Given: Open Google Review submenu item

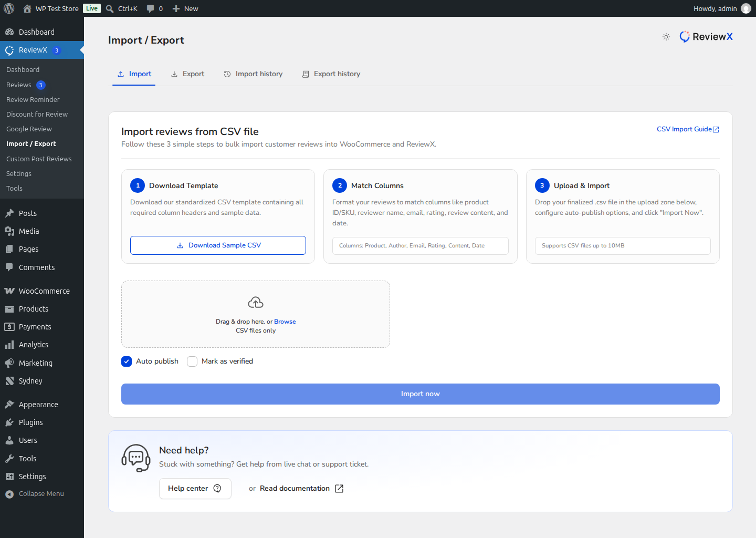Looking at the screenshot, I should [29, 129].
